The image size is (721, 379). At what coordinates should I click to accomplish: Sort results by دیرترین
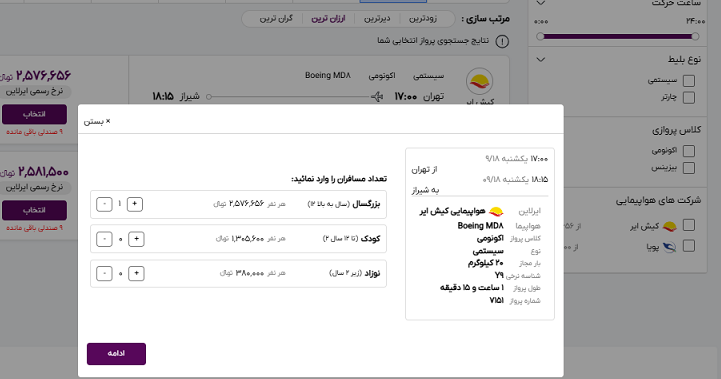[x=377, y=19]
